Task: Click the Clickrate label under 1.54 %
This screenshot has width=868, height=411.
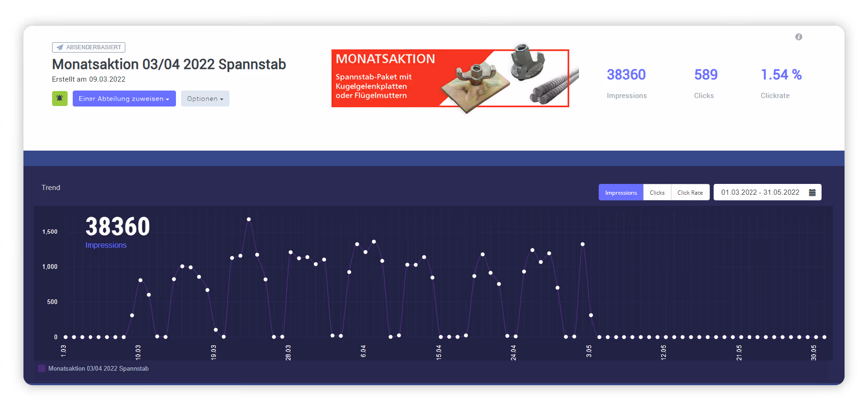Action: [775, 96]
